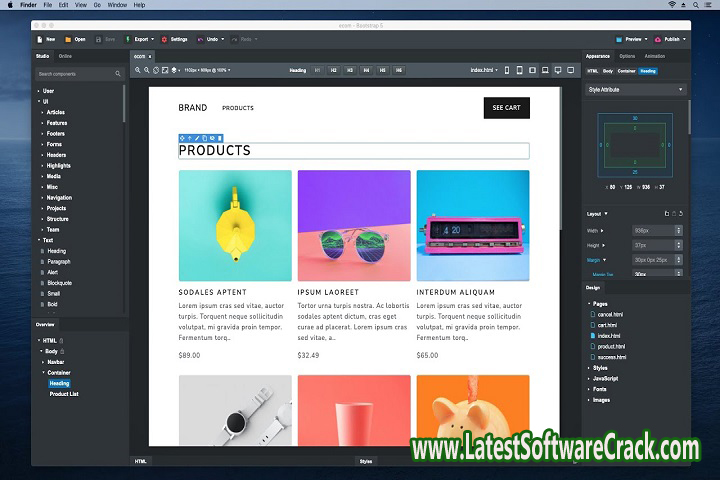Click the Settings gear in the toolbar
This screenshot has height=480, width=720.
[x=164, y=39]
